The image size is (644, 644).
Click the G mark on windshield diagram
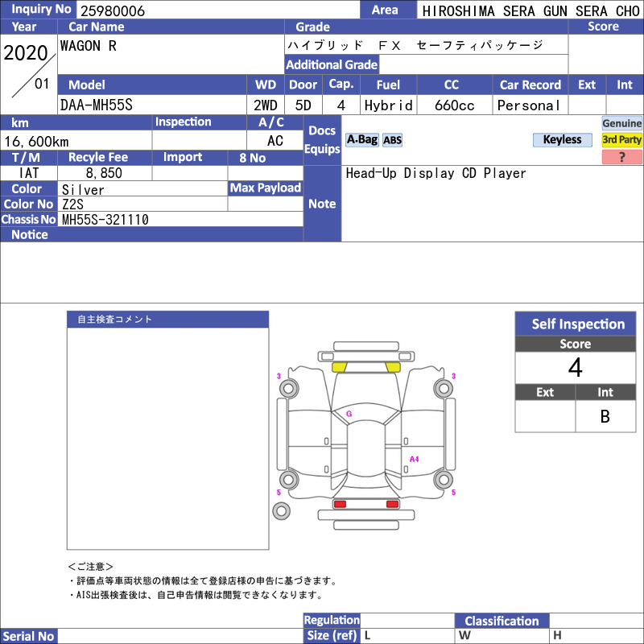click(349, 414)
